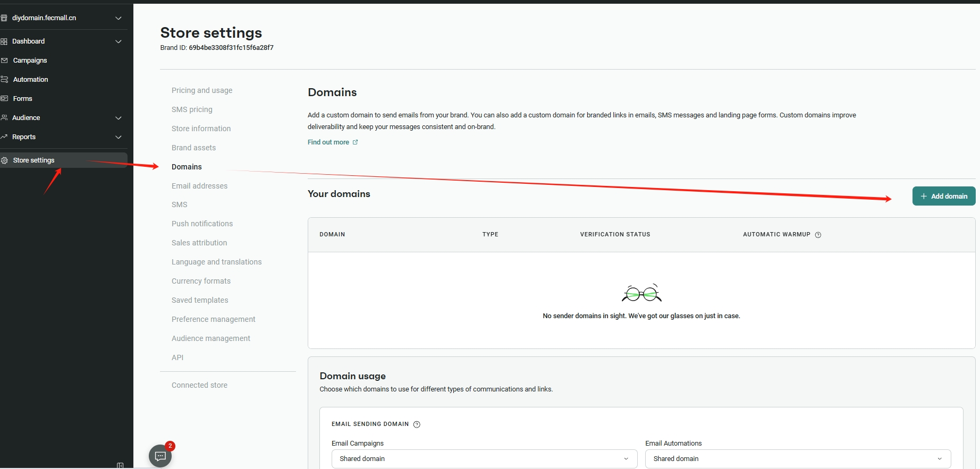This screenshot has width=980, height=469.
Task: Open the API settings section
Action: 178,357
